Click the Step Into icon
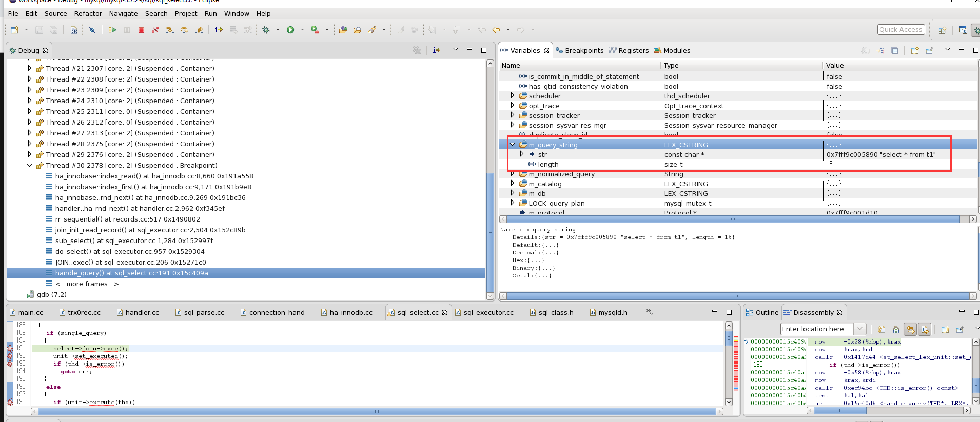The width and height of the screenshot is (980, 422). (170, 30)
